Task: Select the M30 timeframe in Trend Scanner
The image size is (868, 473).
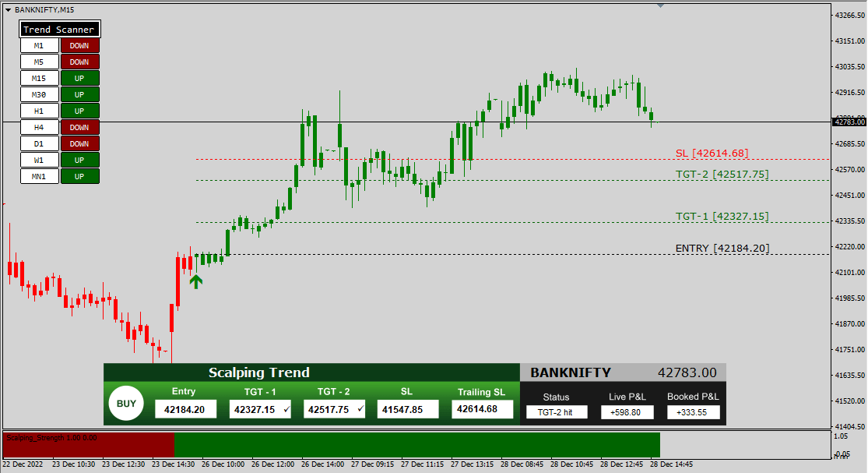Action: tap(39, 95)
